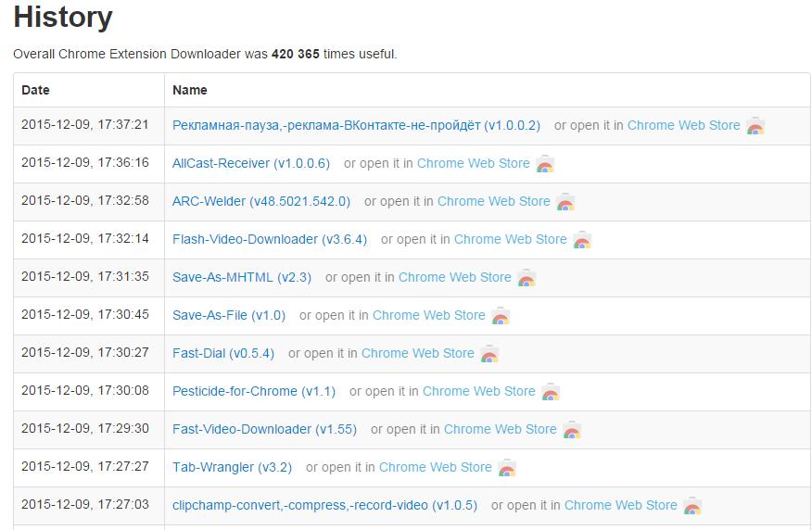Click Web Store icon in ARC-Welder row
This screenshot has width=812, height=530.
(565, 202)
